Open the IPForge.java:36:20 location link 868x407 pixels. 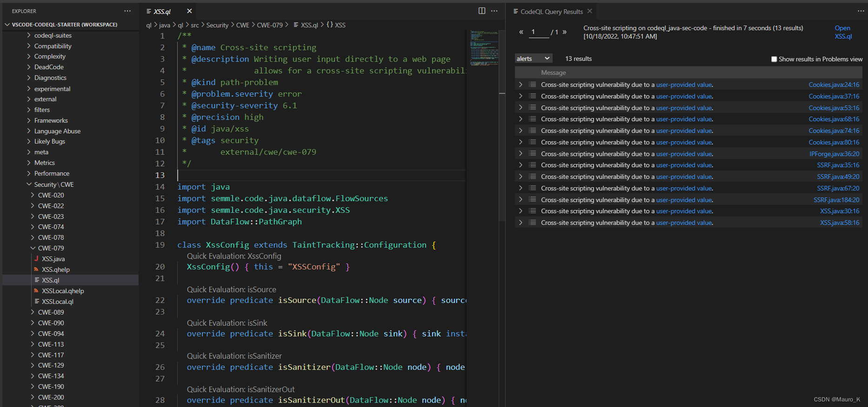[834, 154]
